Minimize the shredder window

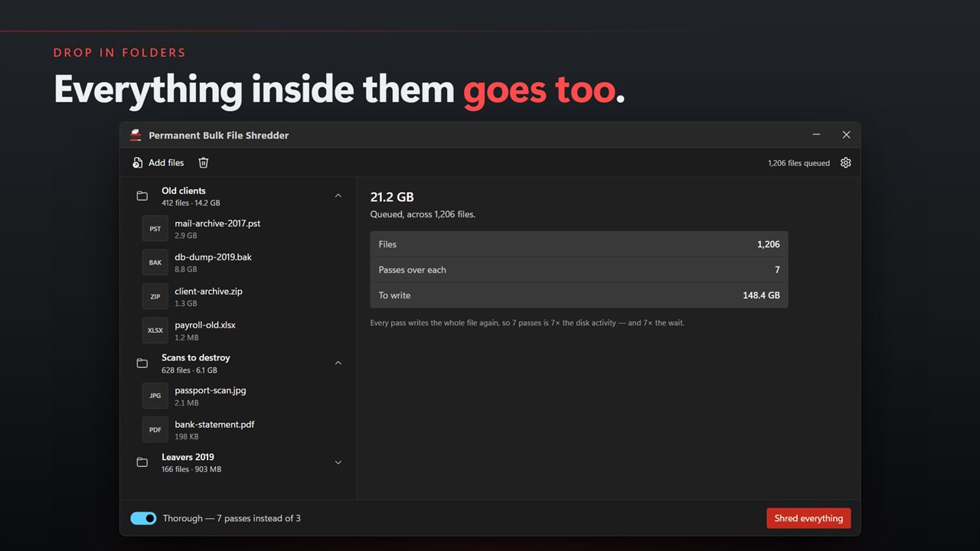tap(817, 135)
